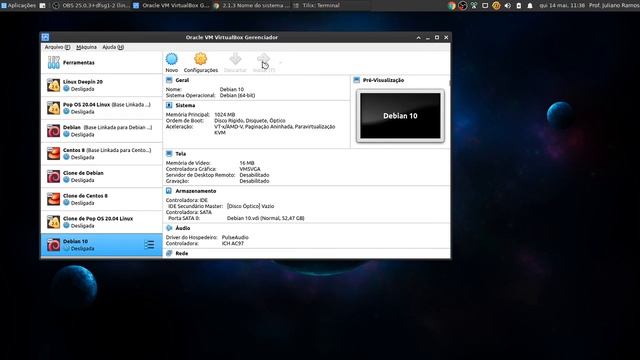Click the ICH AC97 audio controller value
This screenshot has height=360, width=640.
point(233,243)
